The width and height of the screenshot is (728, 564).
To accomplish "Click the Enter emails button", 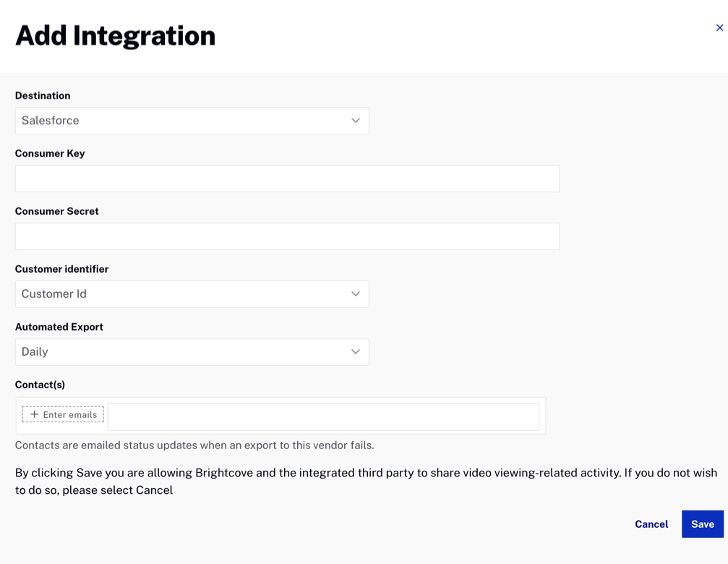I will tap(63, 414).
